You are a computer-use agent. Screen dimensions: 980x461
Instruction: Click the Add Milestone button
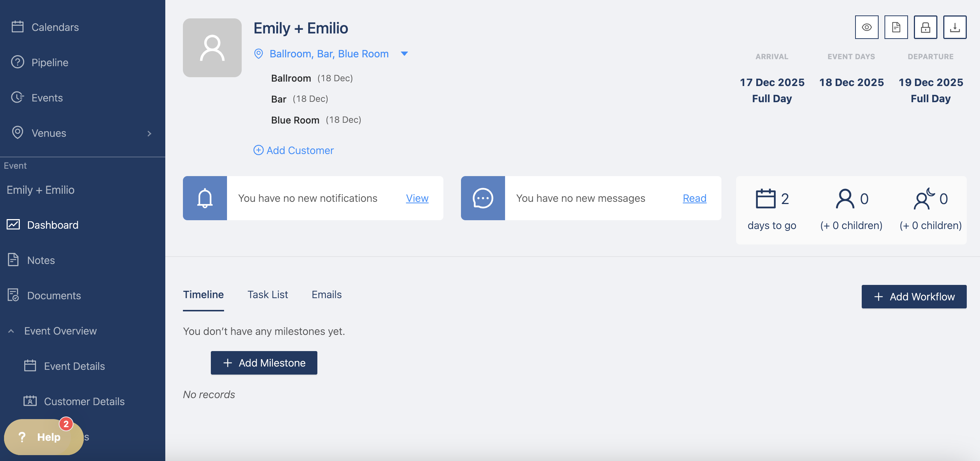click(264, 362)
